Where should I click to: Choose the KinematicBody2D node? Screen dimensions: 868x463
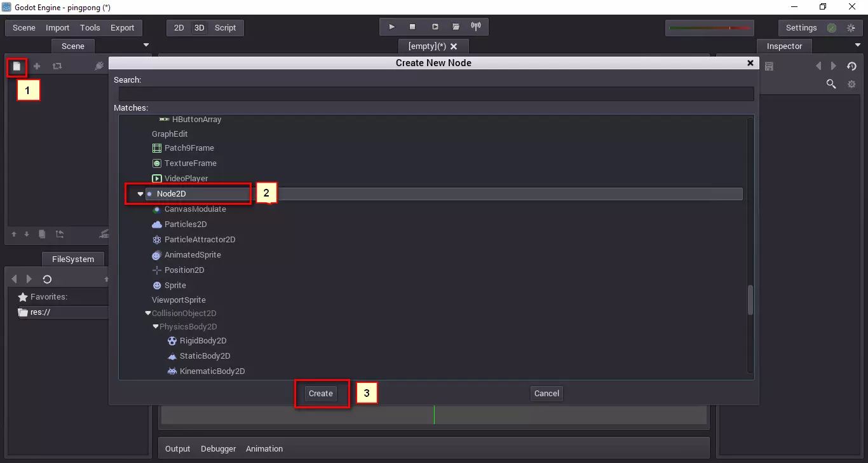(212, 371)
